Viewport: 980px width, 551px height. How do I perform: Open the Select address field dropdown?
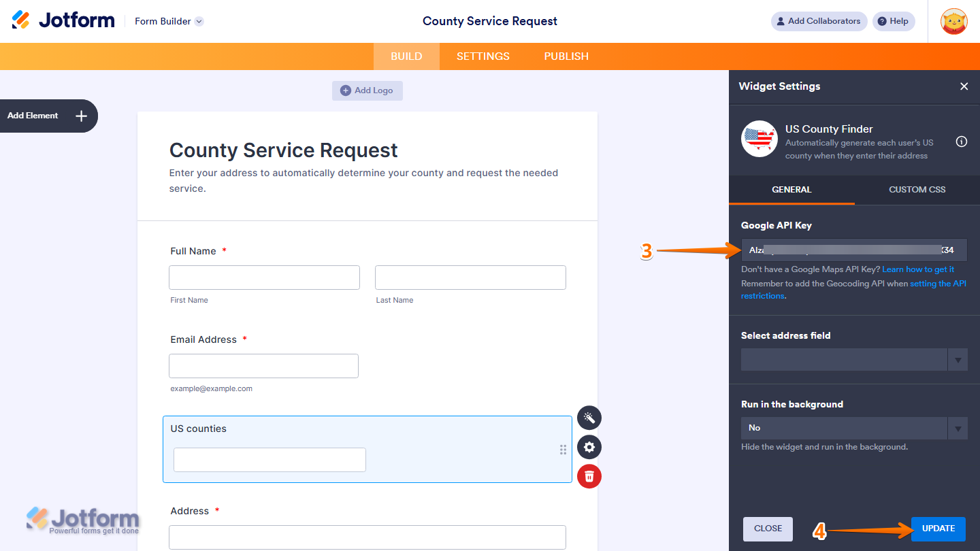point(853,360)
